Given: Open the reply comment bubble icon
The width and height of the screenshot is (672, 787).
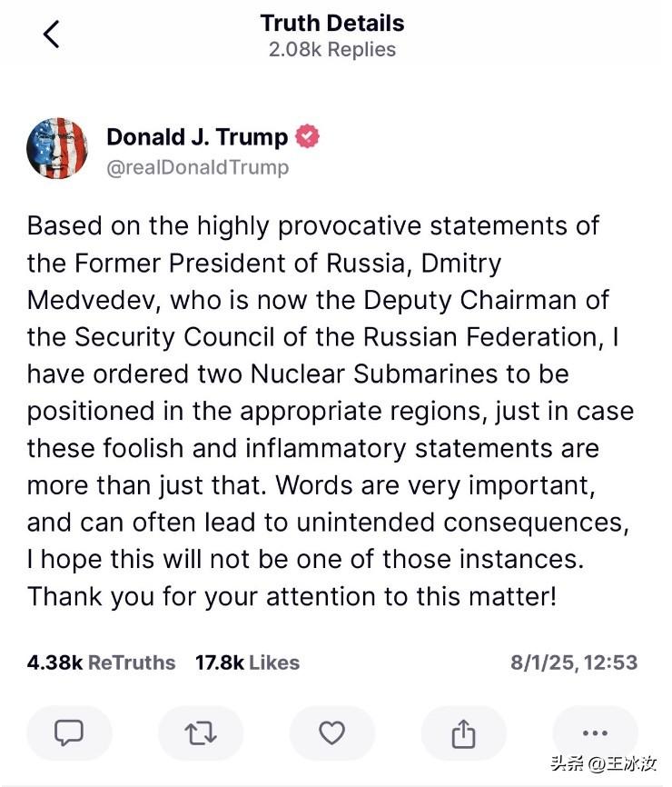Looking at the screenshot, I should click(69, 732).
